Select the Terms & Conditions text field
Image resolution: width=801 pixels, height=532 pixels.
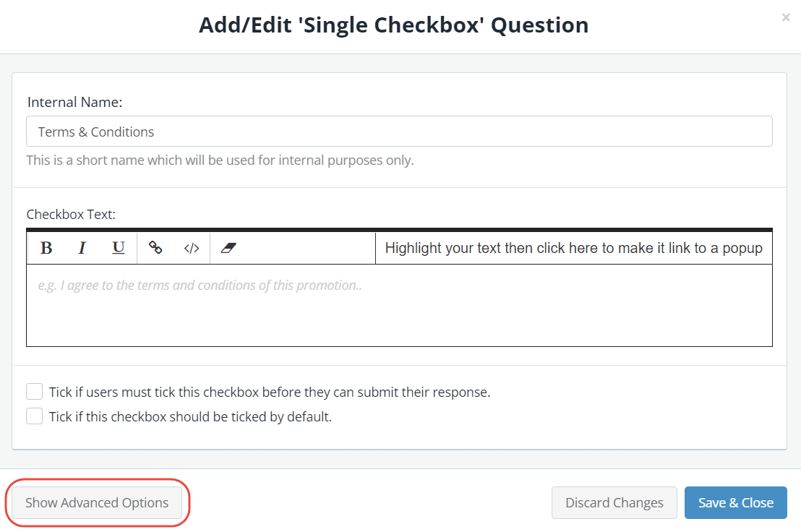pyautogui.click(x=400, y=131)
